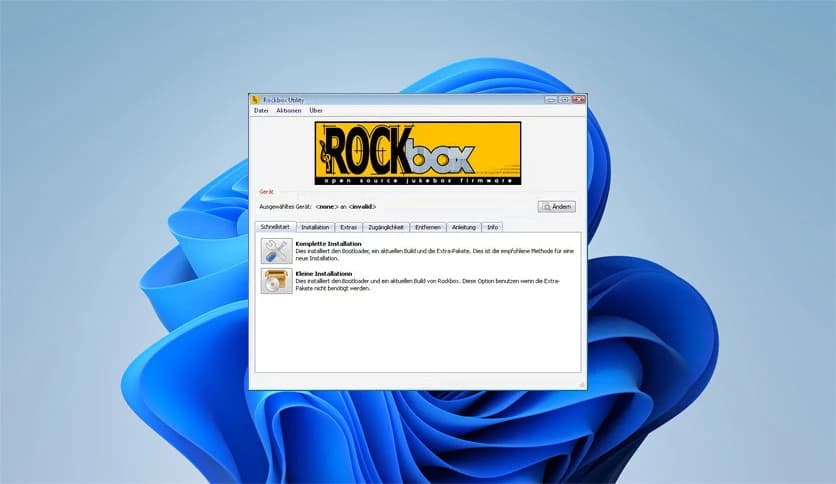Open the Aktionen menu
This screenshot has height=484, width=836.
coord(288,110)
